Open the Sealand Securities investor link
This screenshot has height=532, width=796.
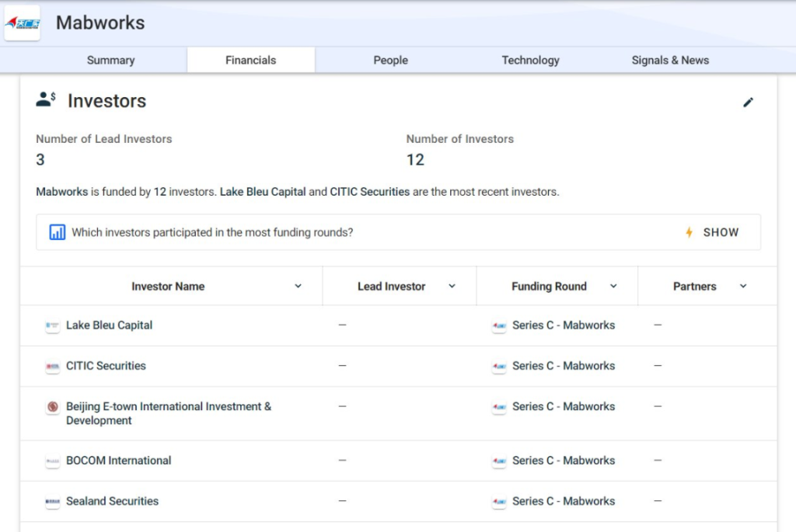[112, 501]
